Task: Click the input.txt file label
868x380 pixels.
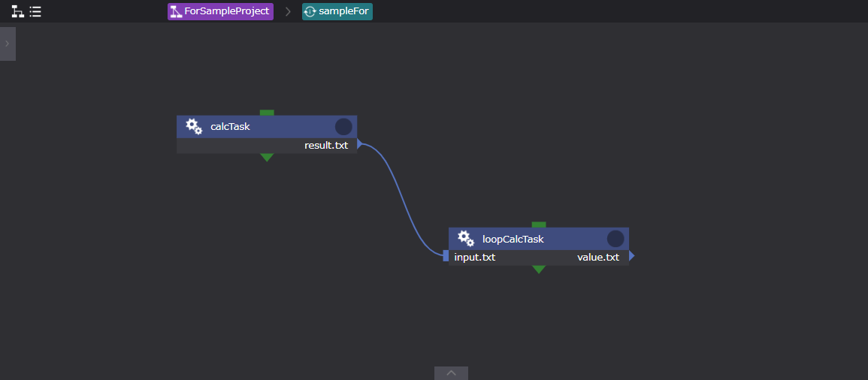Action: (475, 258)
